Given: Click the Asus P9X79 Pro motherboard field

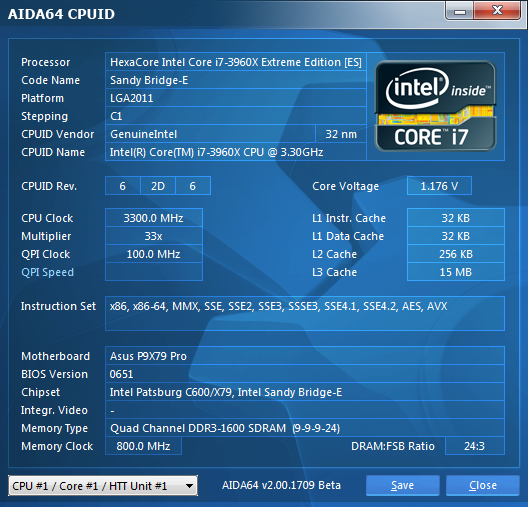Looking at the screenshot, I should pyautogui.click(x=305, y=356).
